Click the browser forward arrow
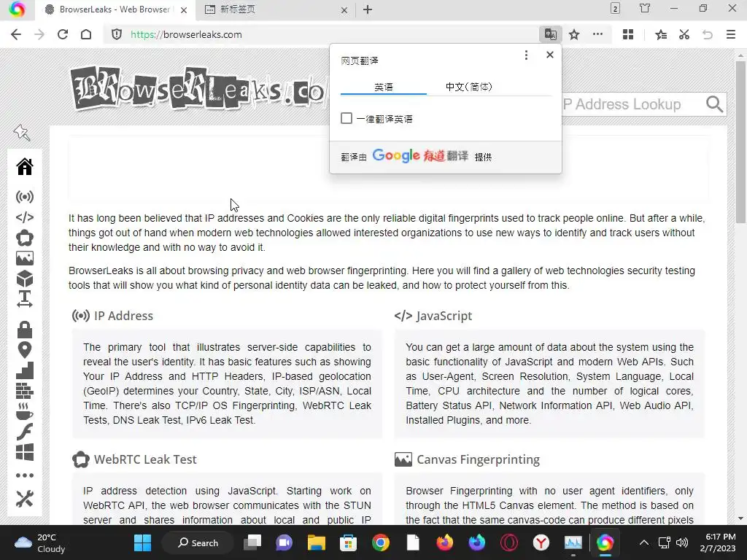Screen dimensions: 747x560 point(39,34)
